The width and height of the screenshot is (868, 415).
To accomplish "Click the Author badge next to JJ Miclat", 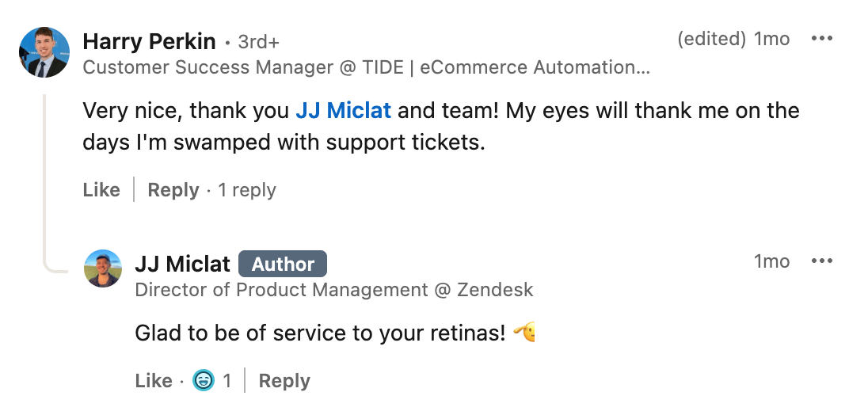I will [283, 264].
